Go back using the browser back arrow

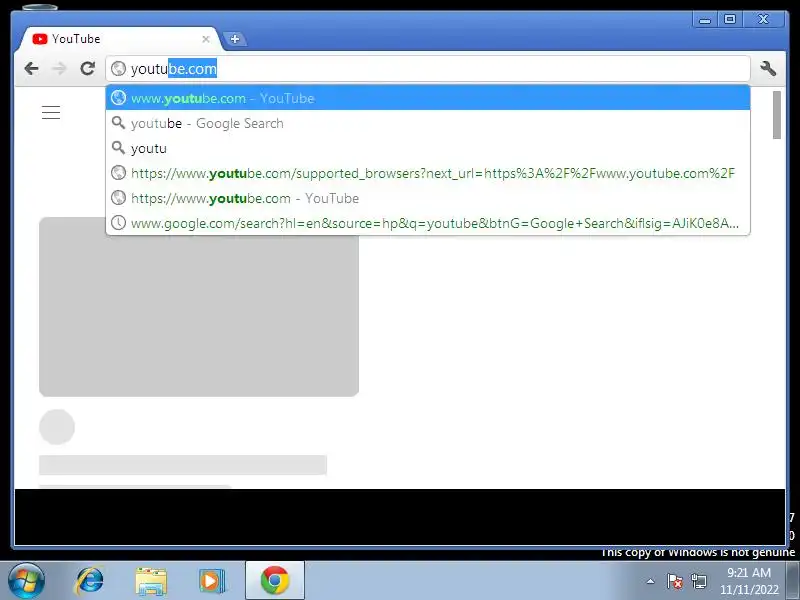pos(32,68)
